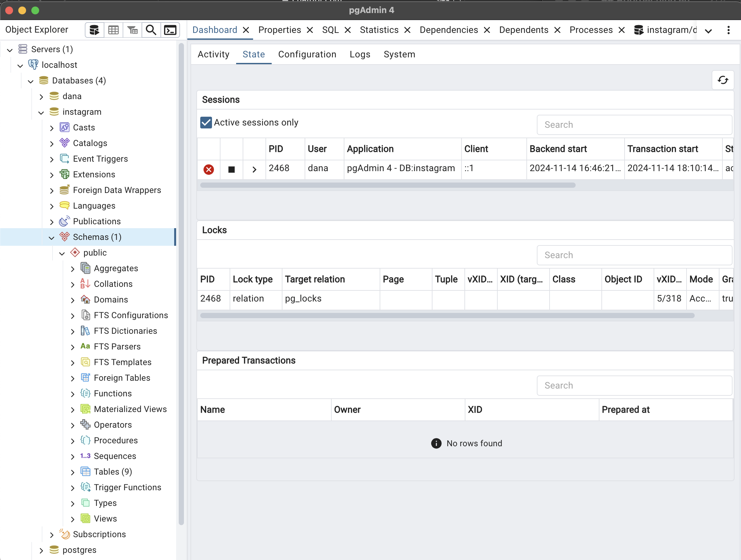Click the Subscriptions node icon
Image resolution: width=741 pixels, height=560 pixels.
tap(64, 534)
